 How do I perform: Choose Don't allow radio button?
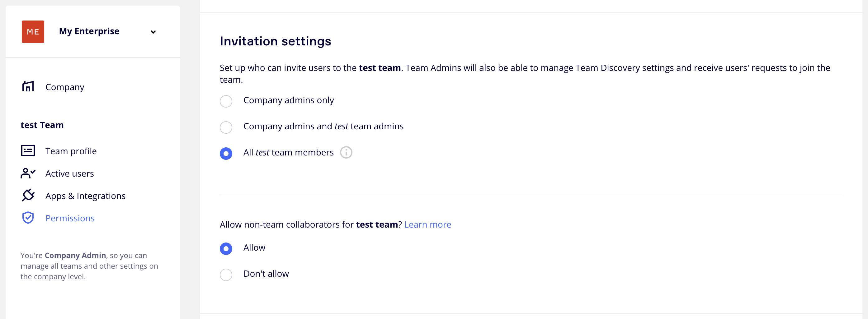coord(226,275)
